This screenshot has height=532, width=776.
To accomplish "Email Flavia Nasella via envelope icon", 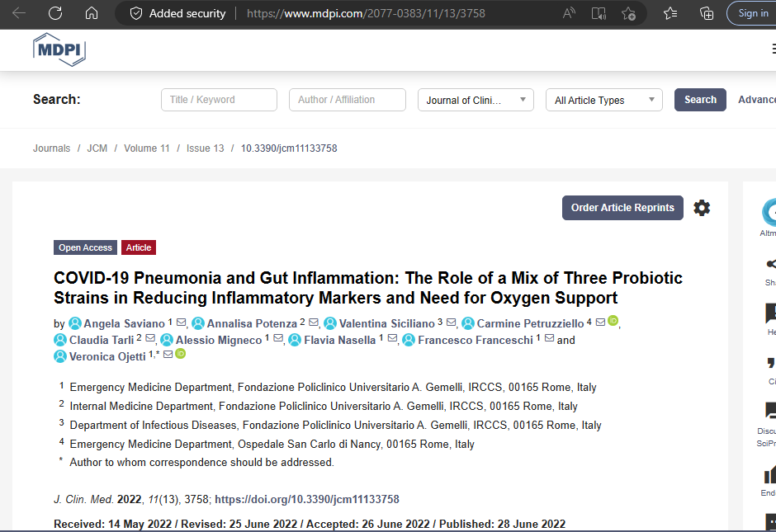I will (392, 338).
